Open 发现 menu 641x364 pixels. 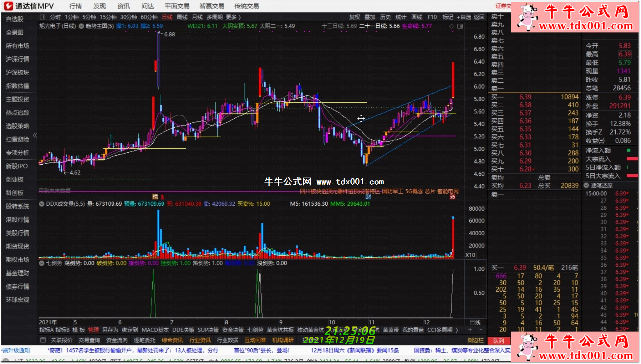pos(100,6)
